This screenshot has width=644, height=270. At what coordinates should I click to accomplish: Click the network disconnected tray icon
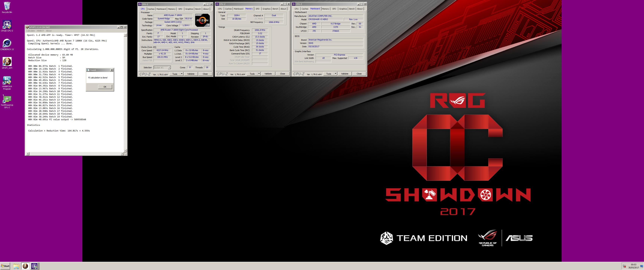(624, 266)
